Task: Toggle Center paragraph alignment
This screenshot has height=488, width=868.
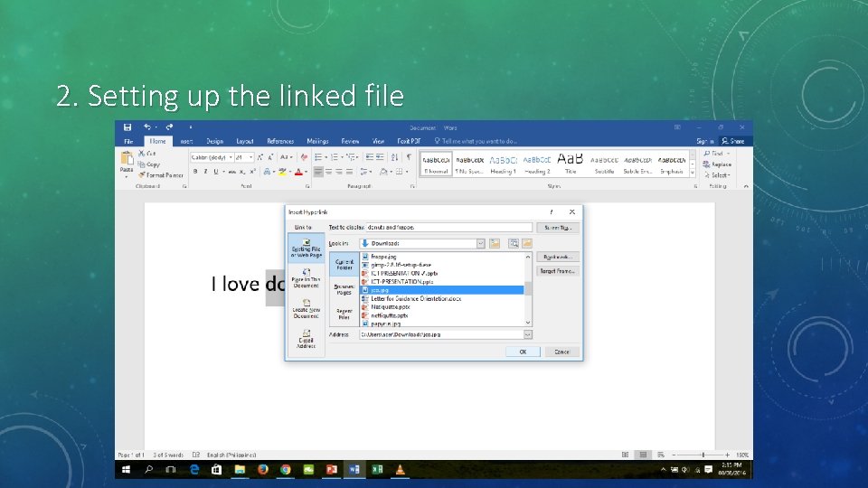Action: (x=328, y=172)
